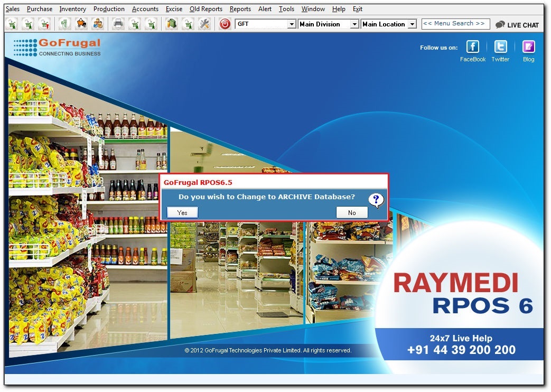The width and height of the screenshot is (551, 392).
Task: Click the '24x7 Live Help' text
Action: click(461, 338)
